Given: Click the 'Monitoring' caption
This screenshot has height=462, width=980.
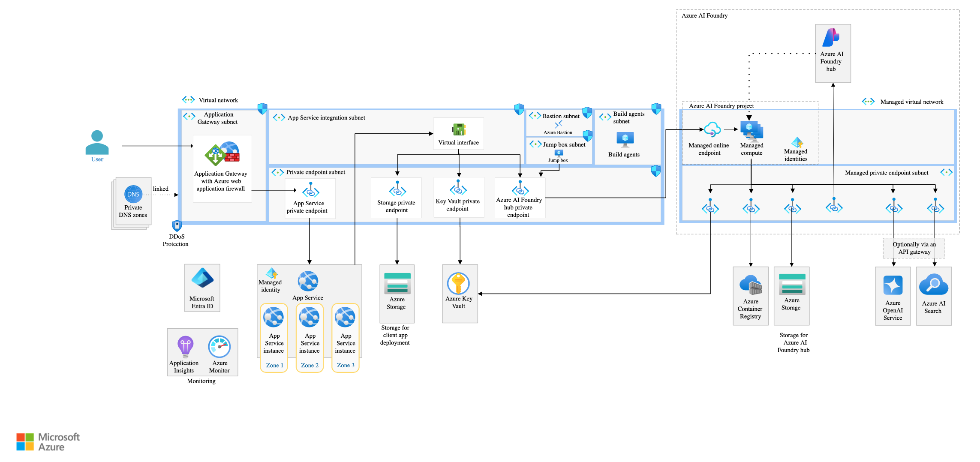Looking at the screenshot, I should 201,381.
